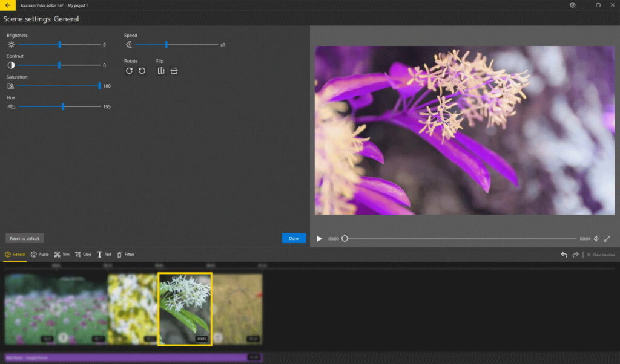Select the selected flower scene thumbnail
The height and width of the screenshot is (364, 620).
pyautogui.click(x=185, y=310)
